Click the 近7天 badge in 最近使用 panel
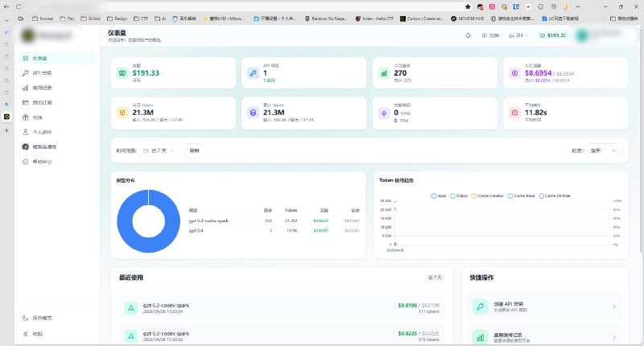The width and height of the screenshot is (644, 346). (435, 278)
